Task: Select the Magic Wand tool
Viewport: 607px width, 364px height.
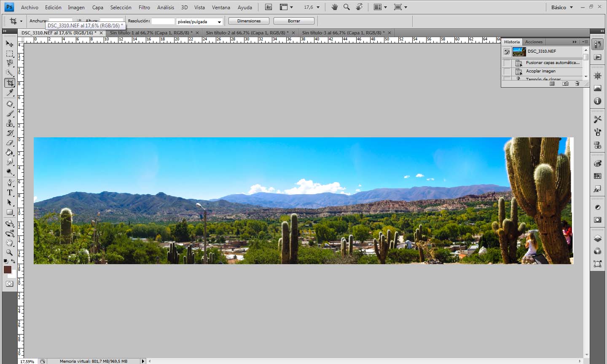Action: click(10, 73)
